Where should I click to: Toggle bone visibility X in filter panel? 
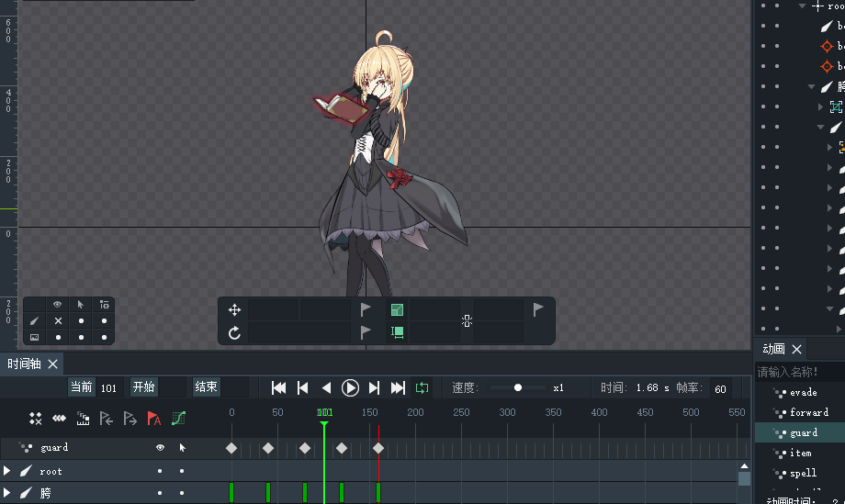pyautogui.click(x=58, y=321)
